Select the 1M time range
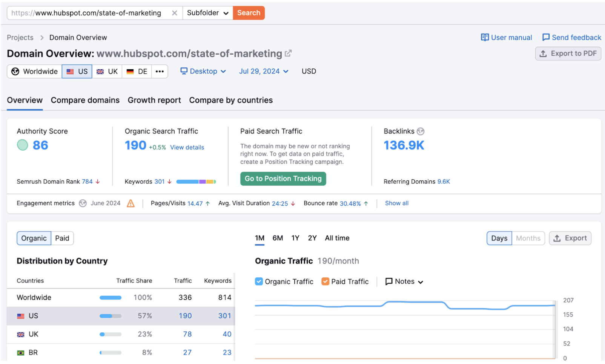This screenshot has width=605, height=364. point(260,238)
